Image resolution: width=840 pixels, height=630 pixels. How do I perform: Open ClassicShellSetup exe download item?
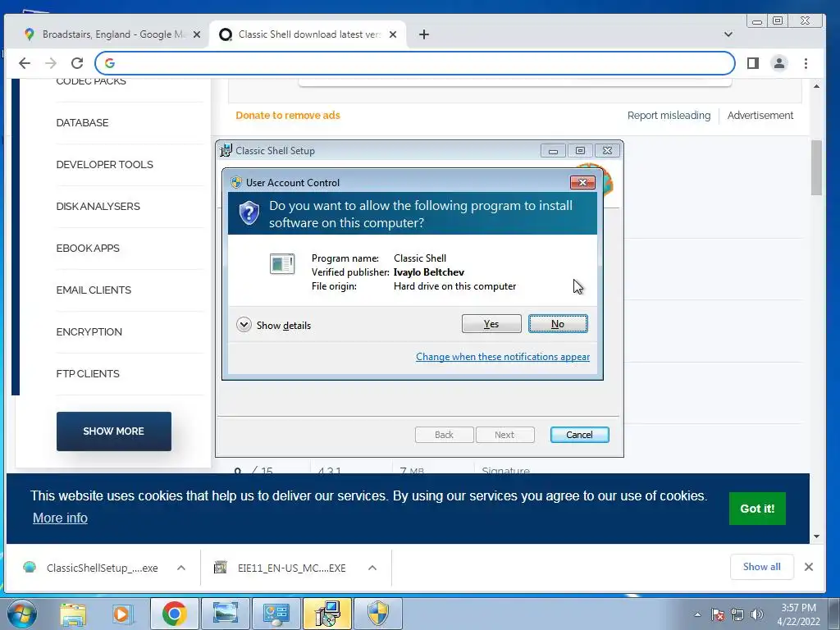tap(102, 568)
